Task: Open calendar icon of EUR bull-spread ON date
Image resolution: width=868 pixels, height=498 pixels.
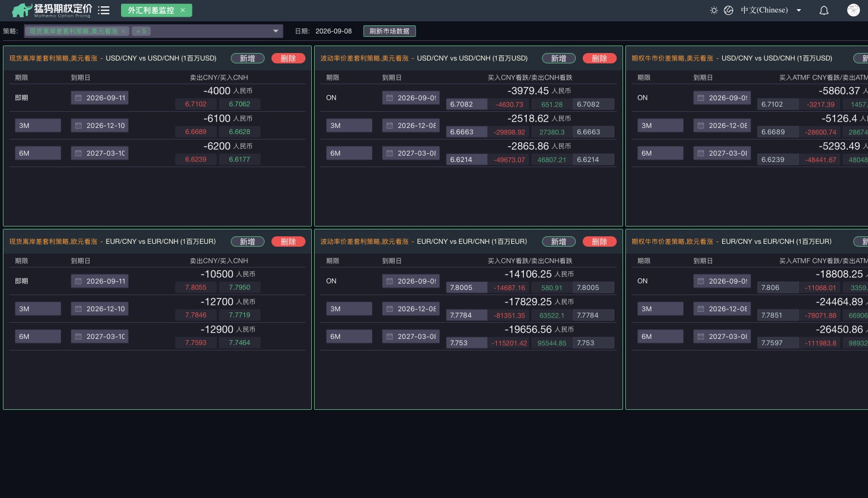Action: (x=701, y=281)
